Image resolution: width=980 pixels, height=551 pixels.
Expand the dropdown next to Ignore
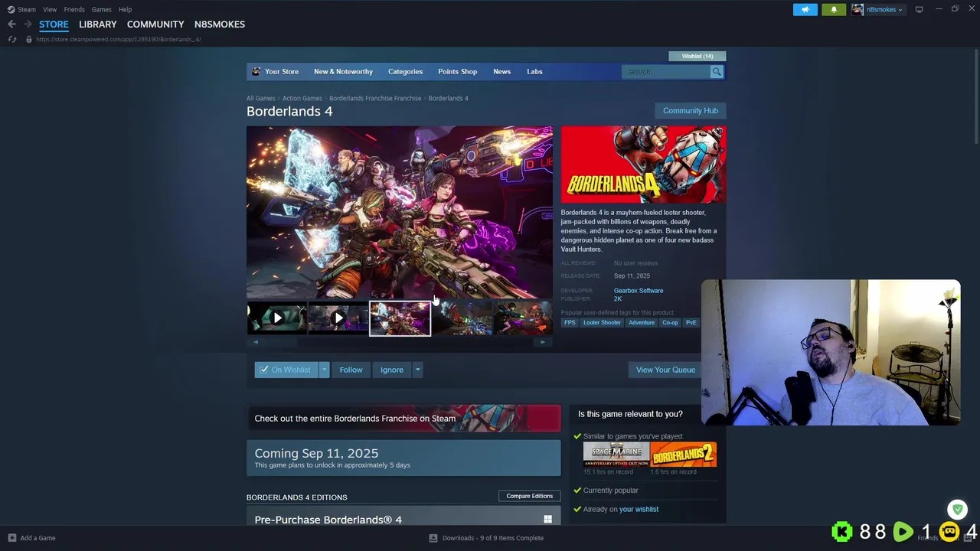pyautogui.click(x=417, y=370)
